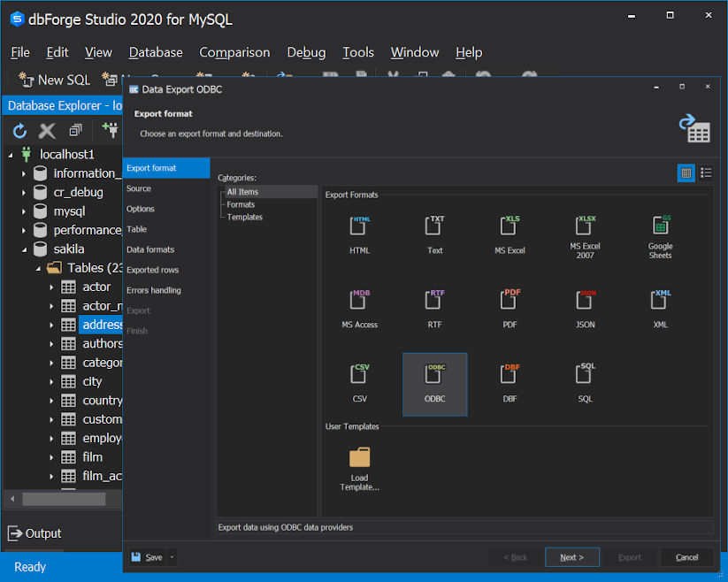
Task: Open the Help menu
Action: click(x=469, y=52)
